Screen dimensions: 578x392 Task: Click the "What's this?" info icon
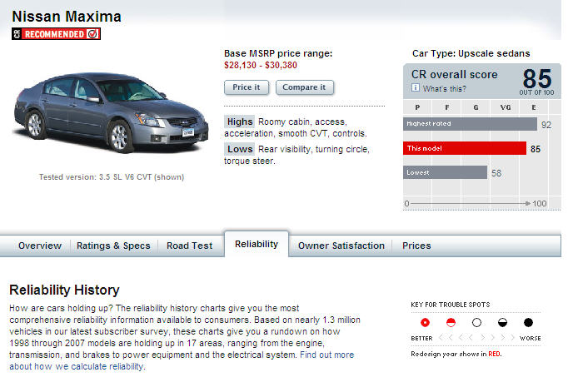tap(415, 88)
